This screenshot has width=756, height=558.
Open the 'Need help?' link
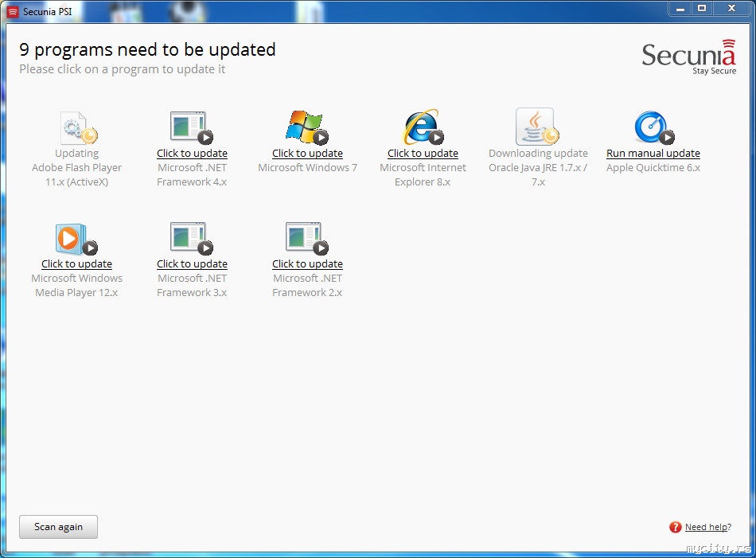707,527
